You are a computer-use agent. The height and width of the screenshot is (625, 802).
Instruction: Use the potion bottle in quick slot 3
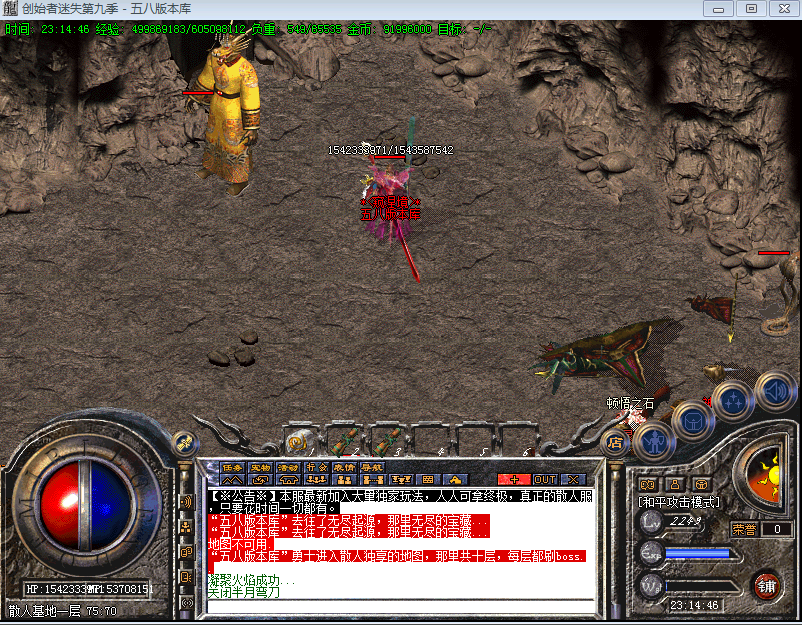point(387,441)
